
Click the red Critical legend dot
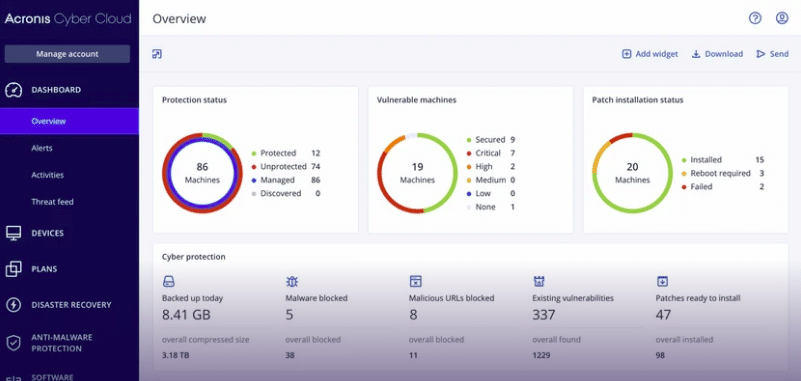click(x=468, y=153)
